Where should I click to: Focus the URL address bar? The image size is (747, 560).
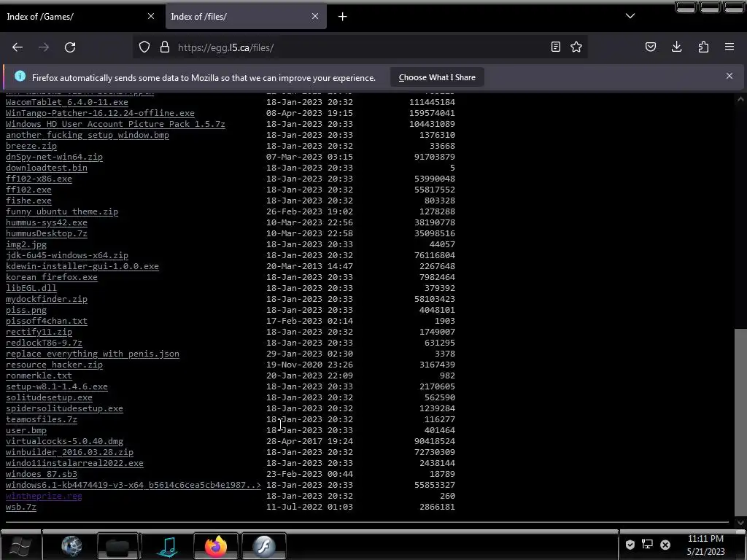(362, 47)
